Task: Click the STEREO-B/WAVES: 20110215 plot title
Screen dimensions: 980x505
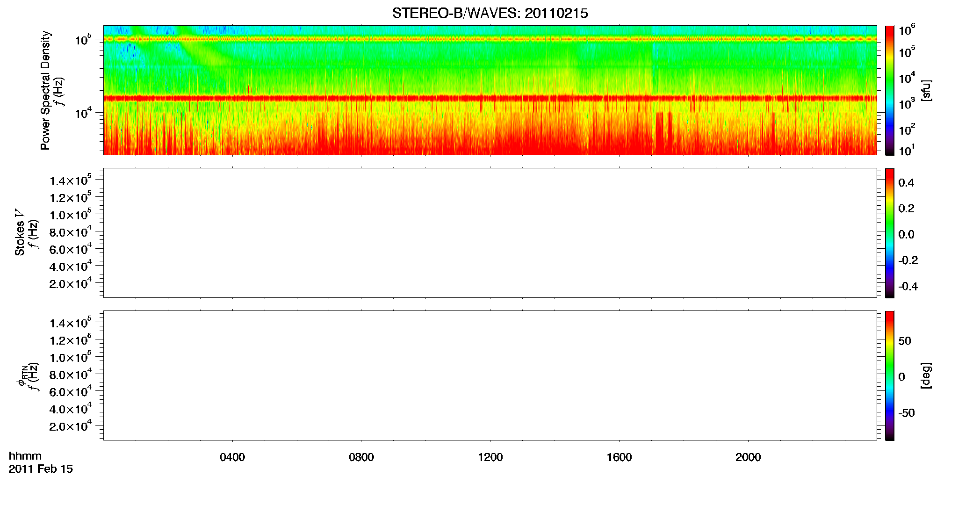Action: point(490,14)
